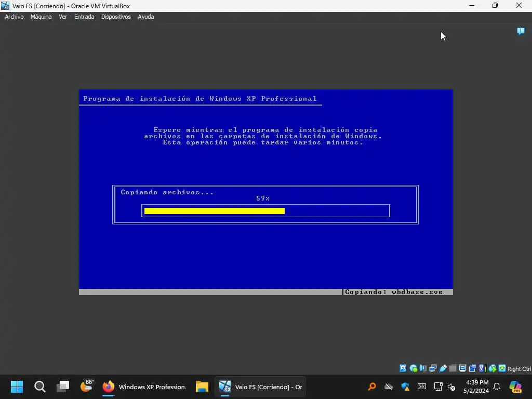Viewport: 532px width, 399px height.
Task: Click the virtualization features V indicator
Action: click(482, 368)
